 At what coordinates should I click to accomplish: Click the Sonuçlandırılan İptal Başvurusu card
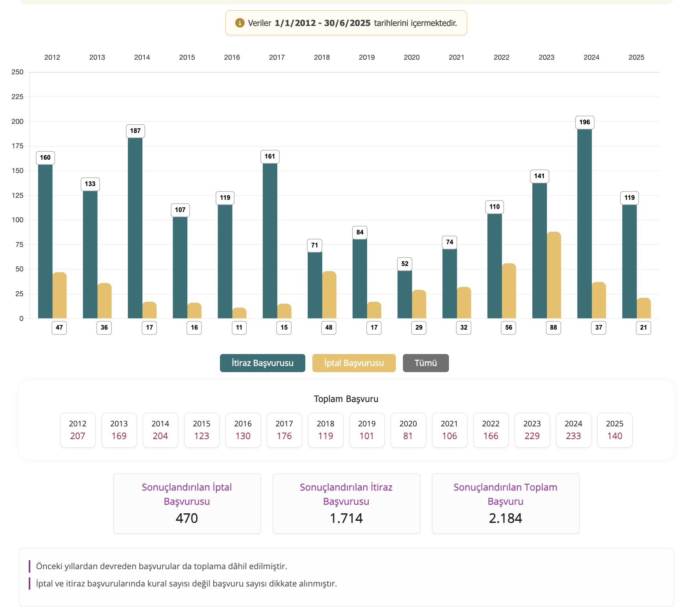pos(187,503)
